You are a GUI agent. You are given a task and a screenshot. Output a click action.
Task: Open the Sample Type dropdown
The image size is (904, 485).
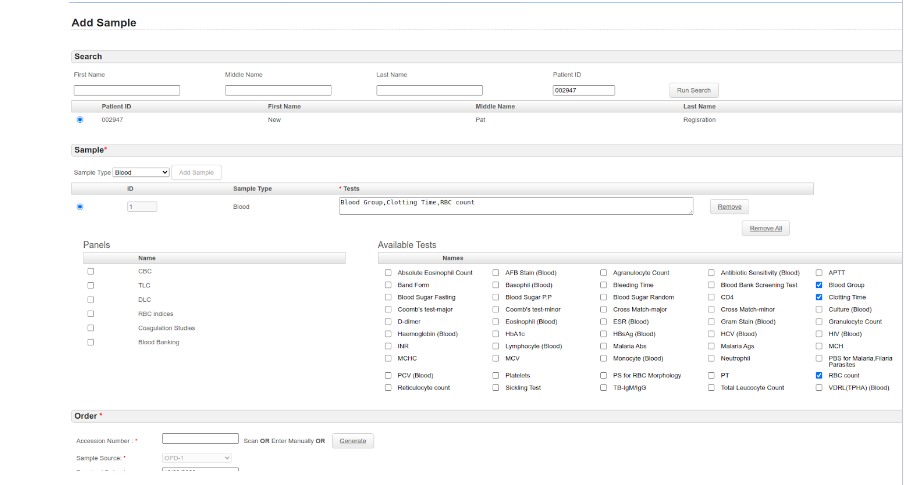[141, 172]
